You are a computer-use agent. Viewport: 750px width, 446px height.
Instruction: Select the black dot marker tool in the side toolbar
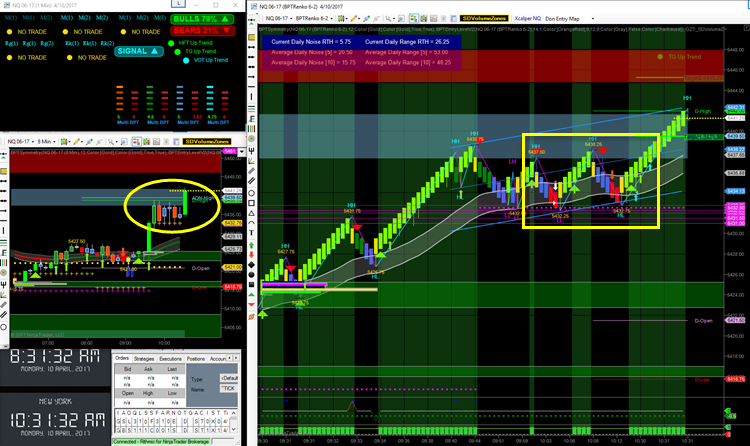click(x=252, y=275)
